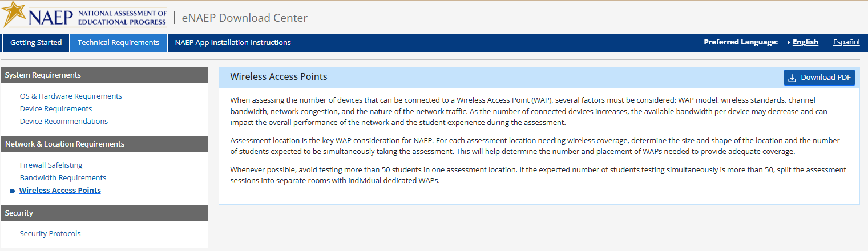Click the arrow indicator next to English

788,42
